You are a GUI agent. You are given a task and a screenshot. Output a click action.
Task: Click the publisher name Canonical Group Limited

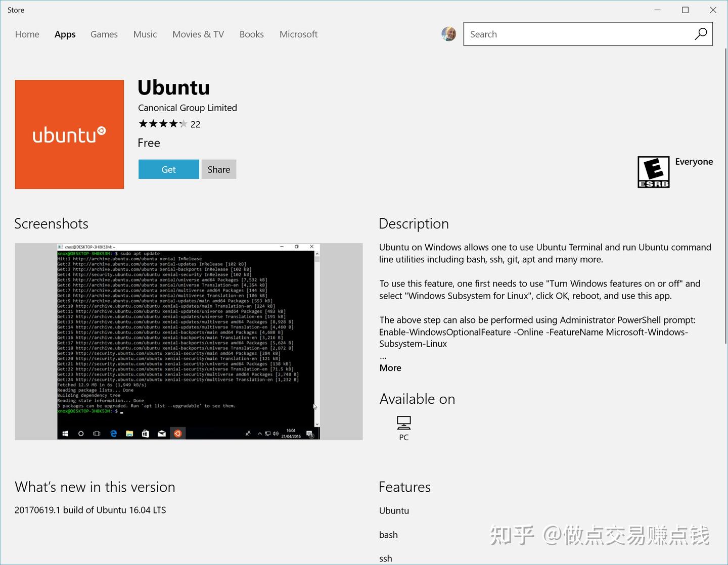tap(187, 108)
